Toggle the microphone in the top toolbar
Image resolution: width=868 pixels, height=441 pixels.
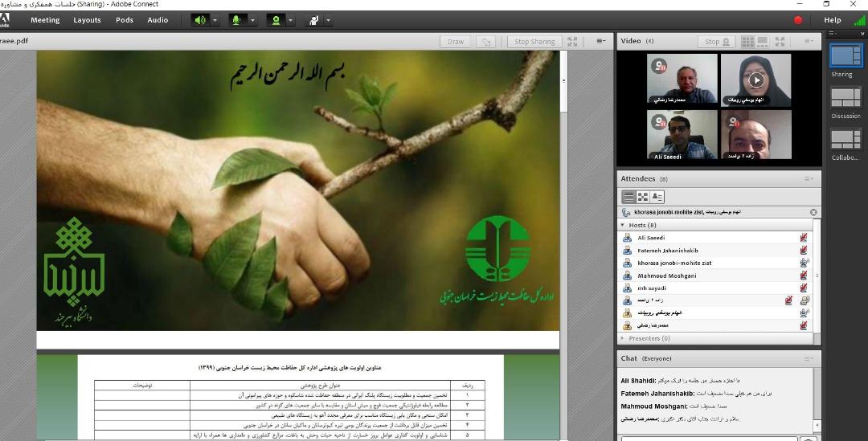tap(237, 20)
